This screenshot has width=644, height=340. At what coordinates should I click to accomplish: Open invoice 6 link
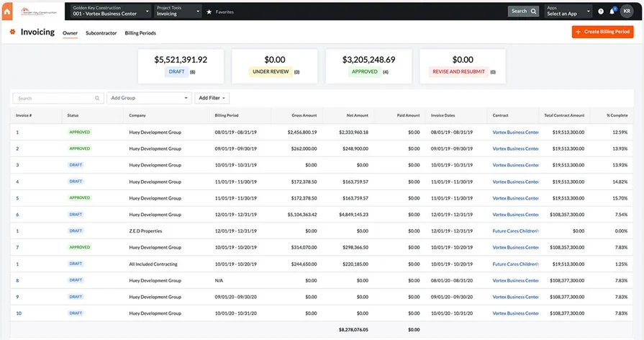tap(17, 215)
